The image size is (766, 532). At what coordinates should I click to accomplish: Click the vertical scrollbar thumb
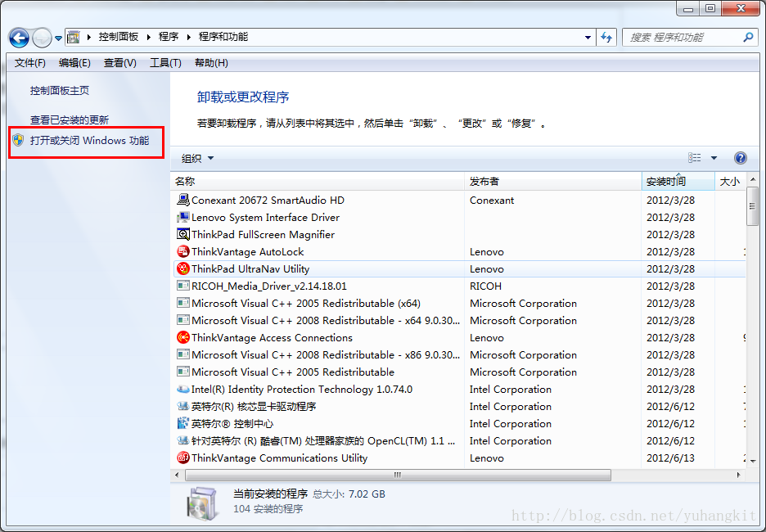point(752,206)
